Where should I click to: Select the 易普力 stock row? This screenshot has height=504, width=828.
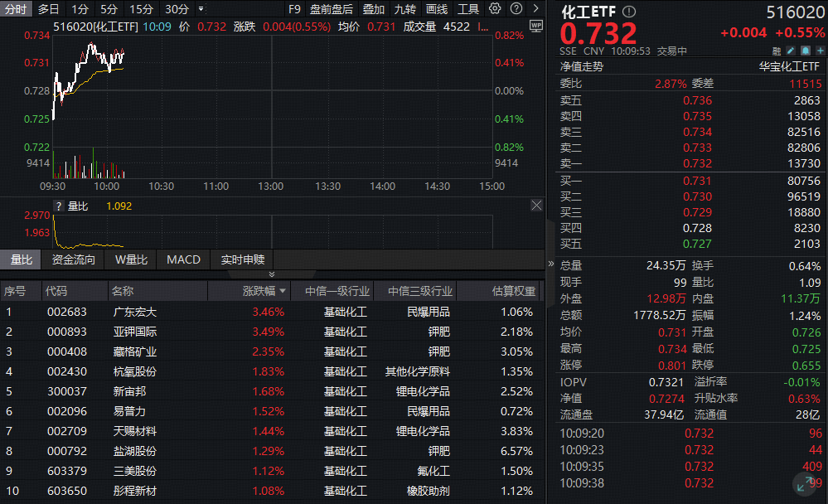[272, 411]
